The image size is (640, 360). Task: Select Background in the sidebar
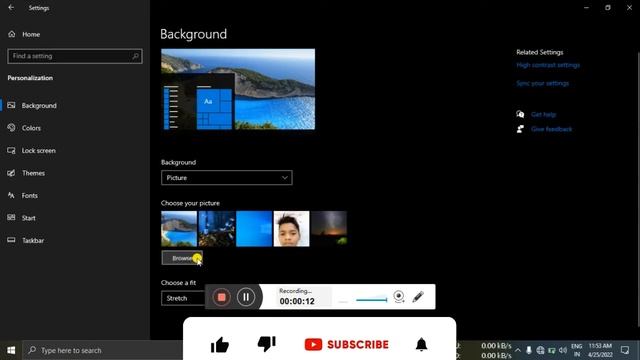pos(39,105)
